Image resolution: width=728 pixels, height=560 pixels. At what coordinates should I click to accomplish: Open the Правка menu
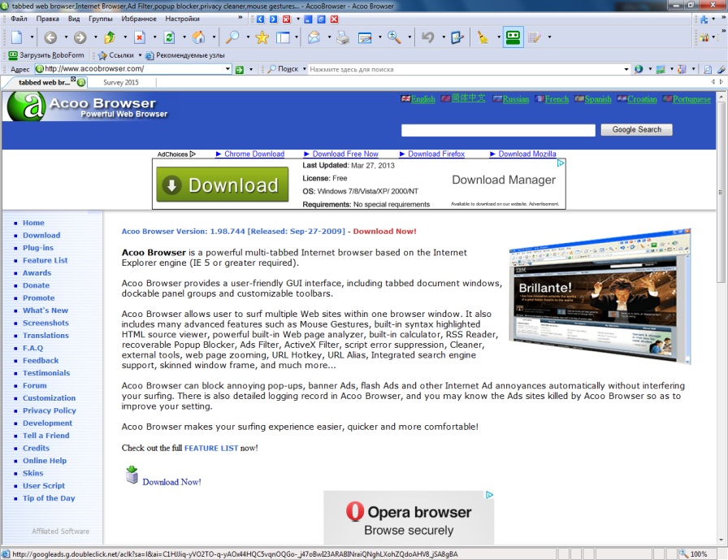coord(47,19)
